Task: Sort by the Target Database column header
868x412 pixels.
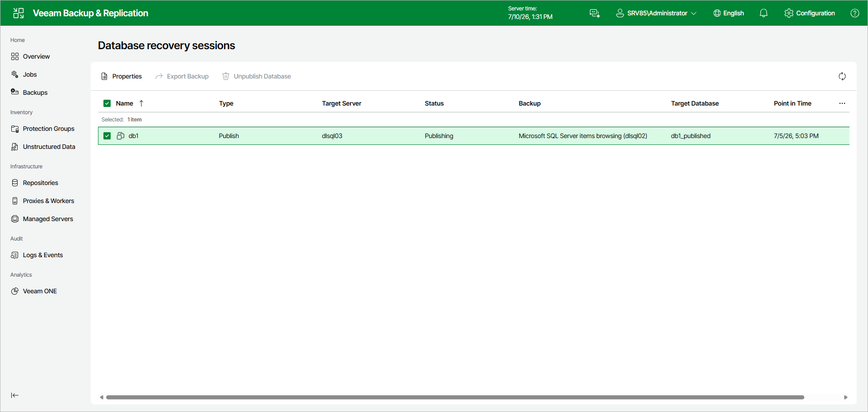Action: point(695,103)
